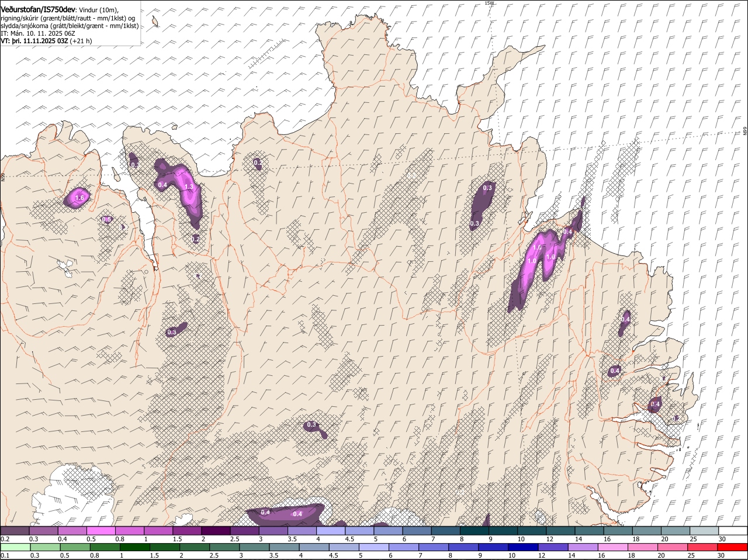Pick the upper-scale swatch between 1 and 1.5
This screenshot has height=560, width=748.
[x=158, y=531]
